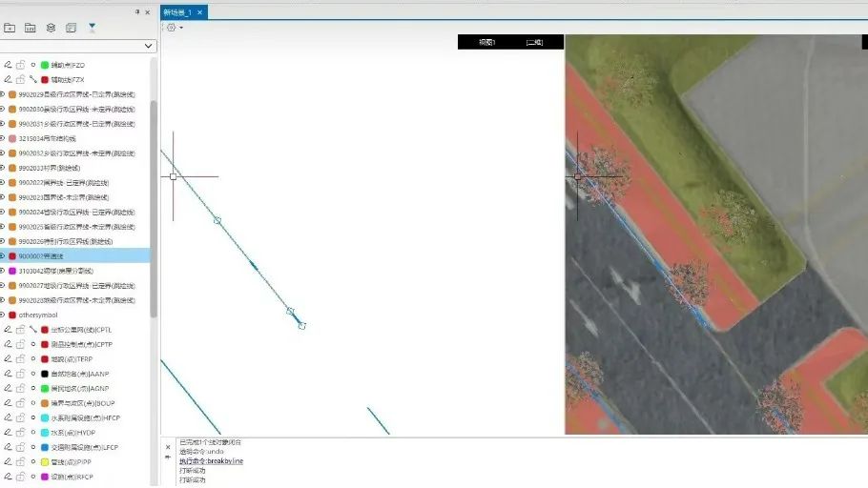Open the layer panel combo box dropdown
Screen dimensions: 868x488
(149, 46)
